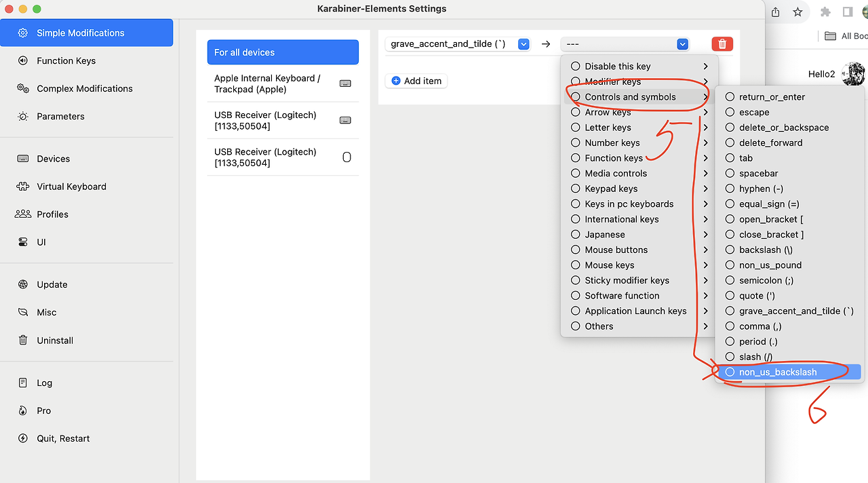Open the '---' target key dropdown
This screenshot has width=868, height=483.
tap(625, 44)
